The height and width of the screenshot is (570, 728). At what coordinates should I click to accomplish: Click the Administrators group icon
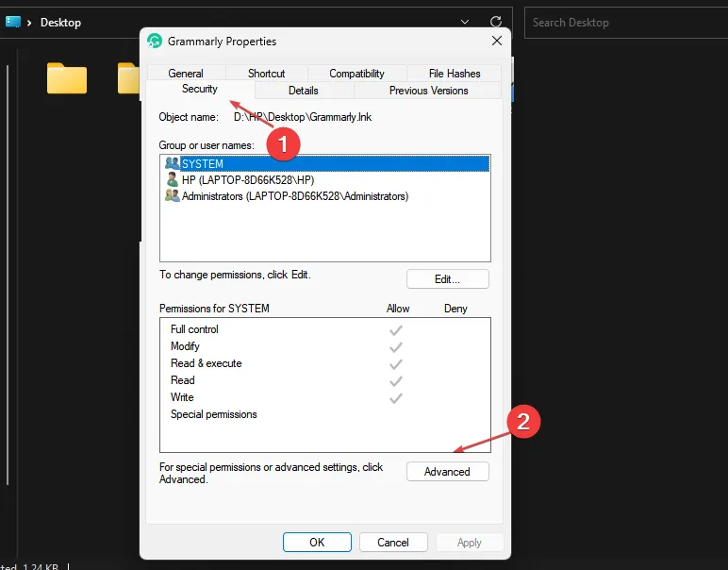(x=173, y=195)
